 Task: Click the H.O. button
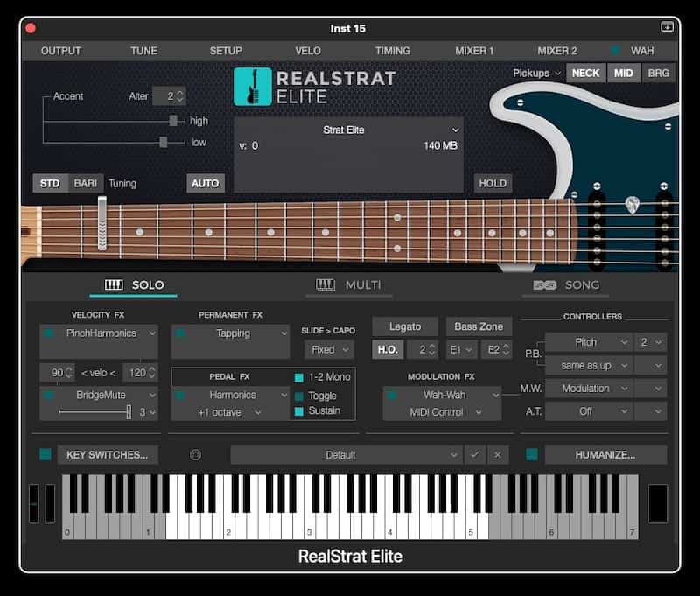tap(388, 349)
